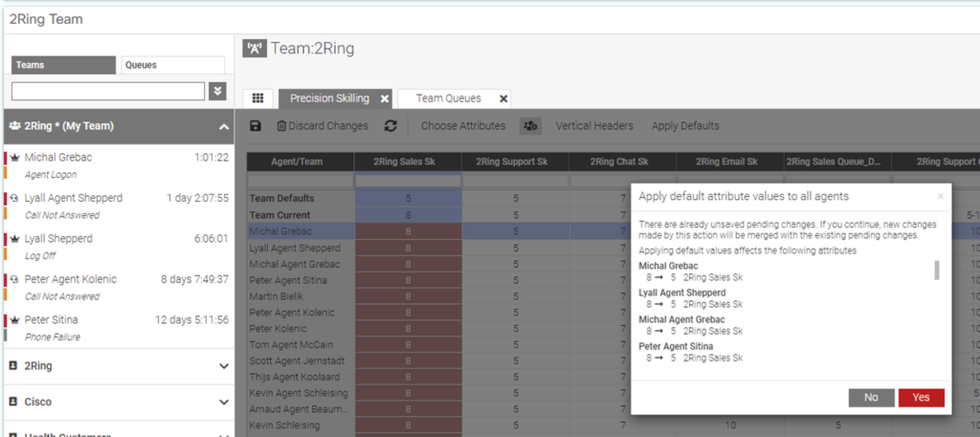Image resolution: width=980 pixels, height=437 pixels.
Task: Click Apply Defaults in the toolbar
Action: click(x=685, y=126)
